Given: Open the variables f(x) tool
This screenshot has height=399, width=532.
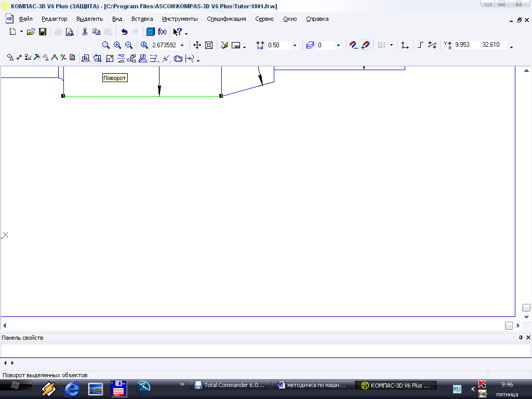Looking at the screenshot, I should tap(162, 32).
